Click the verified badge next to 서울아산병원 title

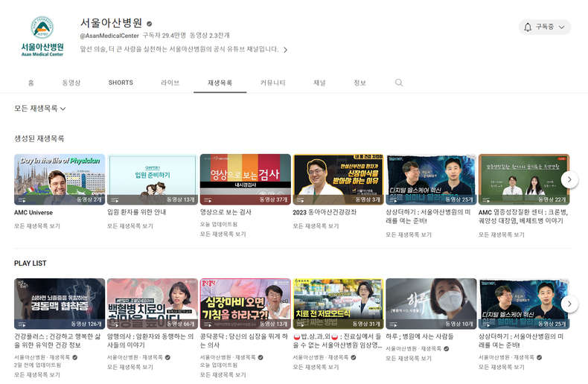pyautogui.click(x=150, y=24)
